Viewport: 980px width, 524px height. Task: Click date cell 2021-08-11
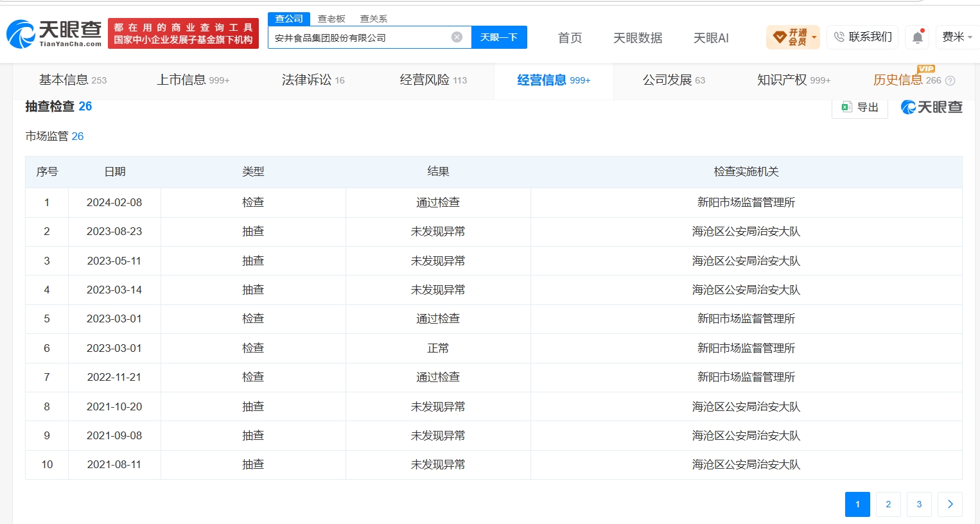point(114,464)
